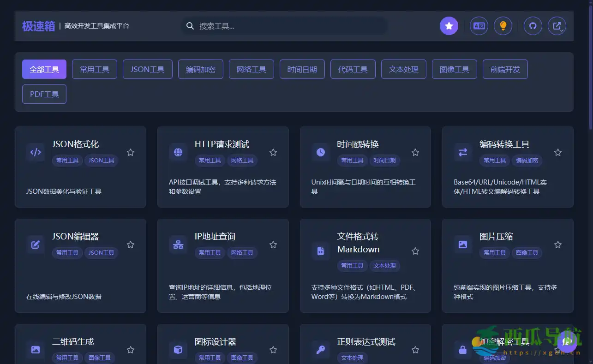The image size is (593, 364).
Task: Click the network icon on IP地址查询 card
Action: coord(178,245)
